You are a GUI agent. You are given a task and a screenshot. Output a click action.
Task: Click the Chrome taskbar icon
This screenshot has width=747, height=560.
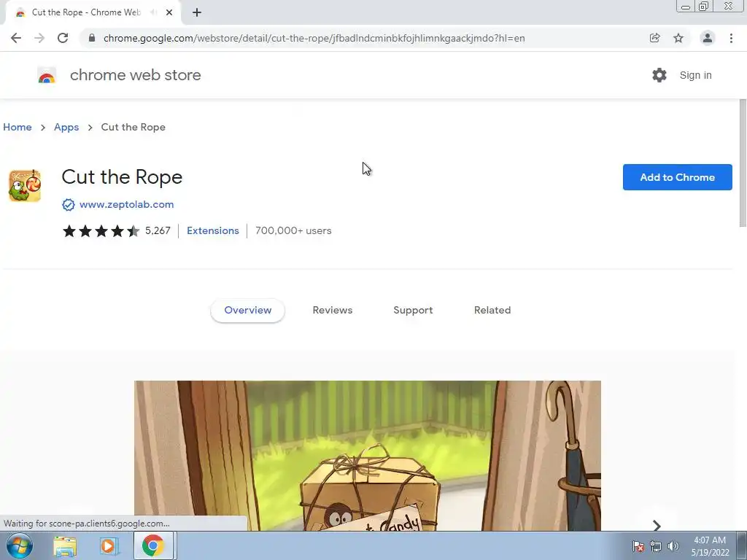[x=152, y=546]
